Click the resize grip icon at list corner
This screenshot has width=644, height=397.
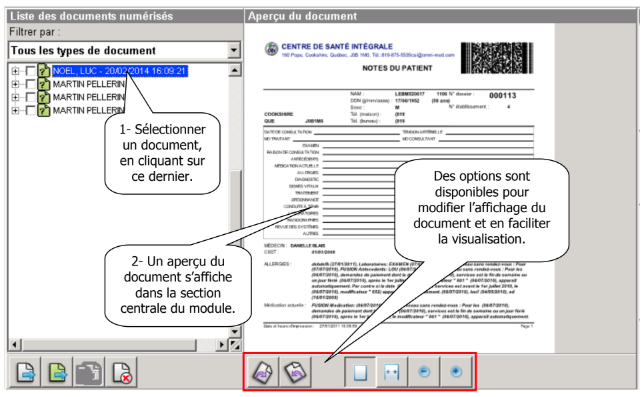point(235,345)
